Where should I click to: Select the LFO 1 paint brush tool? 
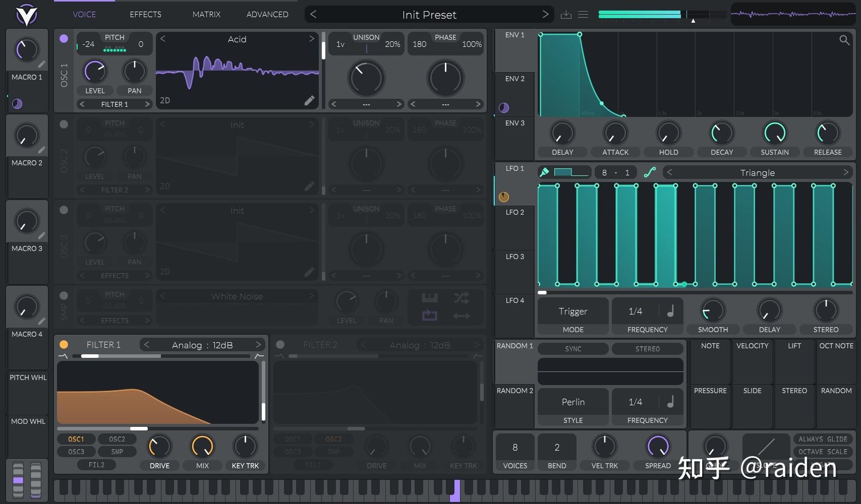pos(544,172)
